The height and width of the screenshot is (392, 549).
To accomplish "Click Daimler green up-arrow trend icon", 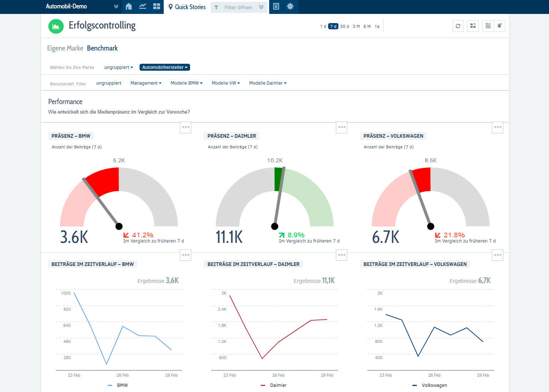I will tap(282, 235).
